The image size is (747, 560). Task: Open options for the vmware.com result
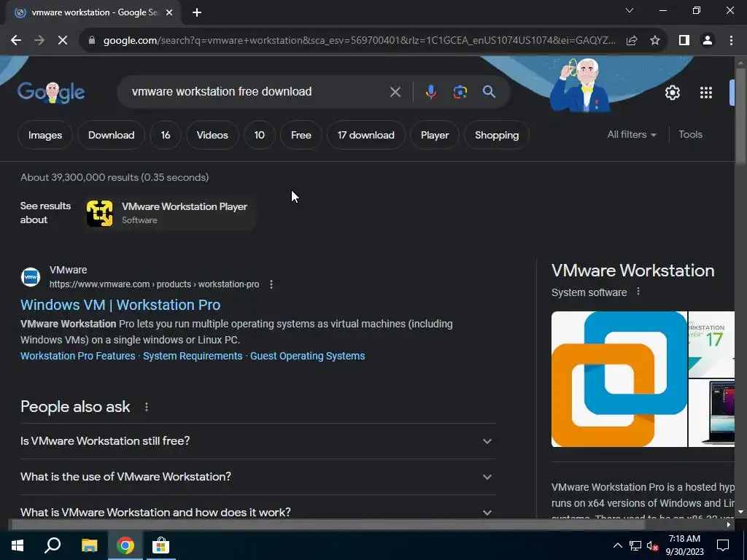271,284
